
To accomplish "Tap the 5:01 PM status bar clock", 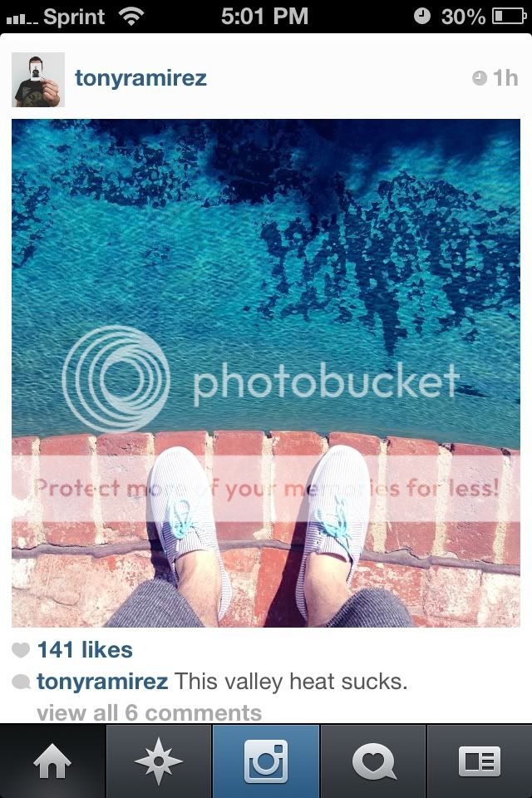I will point(264,16).
